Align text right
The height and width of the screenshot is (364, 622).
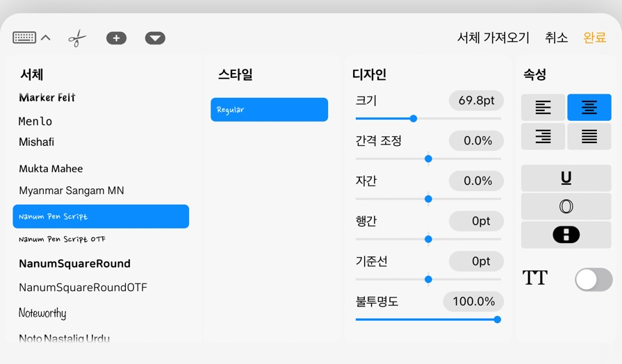(x=543, y=136)
